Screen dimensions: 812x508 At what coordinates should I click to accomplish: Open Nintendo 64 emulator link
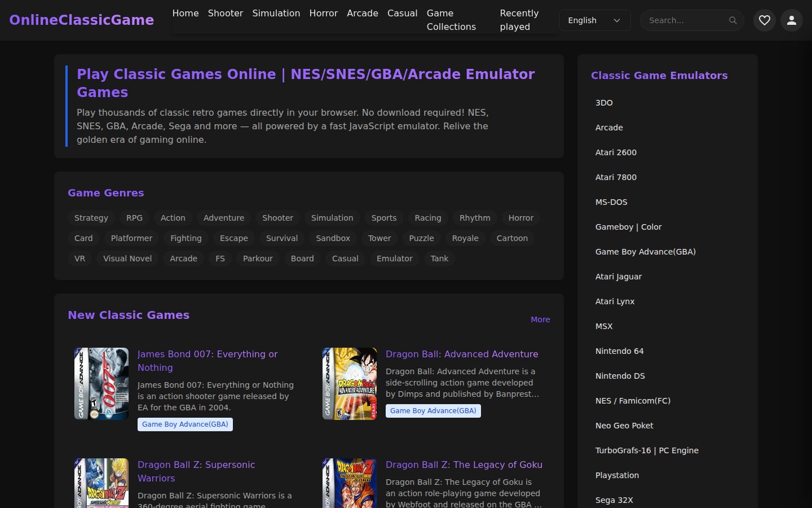point(619,351)
